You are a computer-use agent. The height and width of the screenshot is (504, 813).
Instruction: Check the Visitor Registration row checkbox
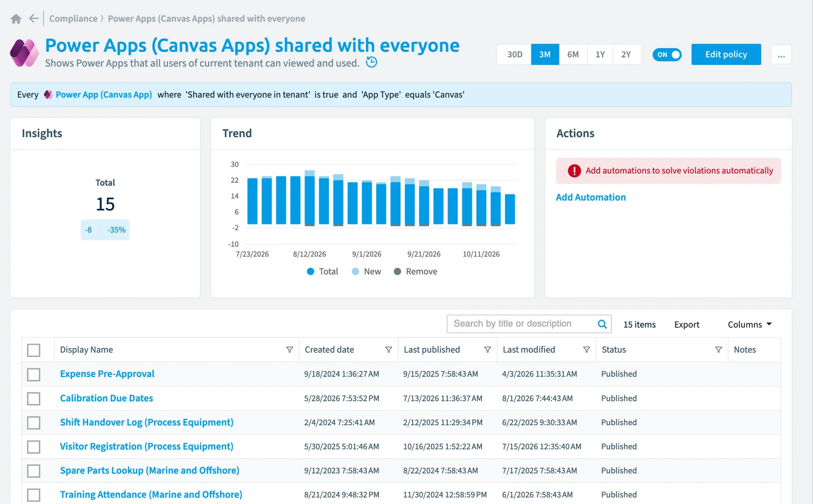coord(34,447)
